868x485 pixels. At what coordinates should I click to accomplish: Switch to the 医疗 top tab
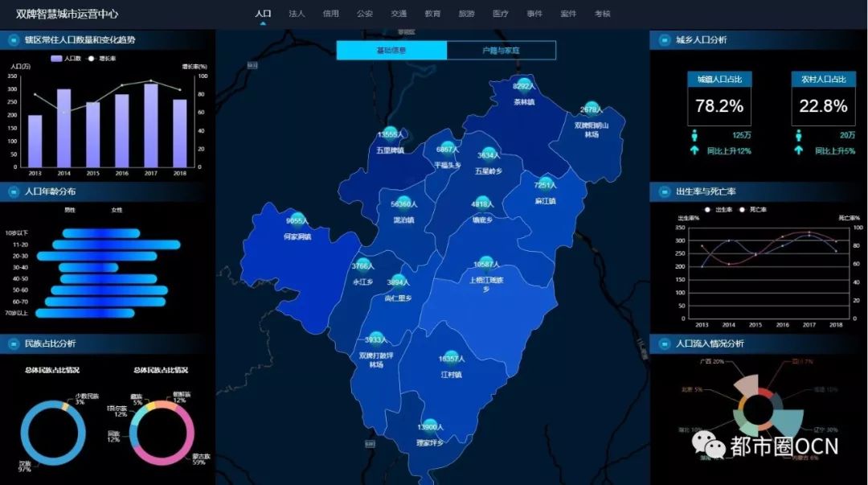[x=501, y=14]
